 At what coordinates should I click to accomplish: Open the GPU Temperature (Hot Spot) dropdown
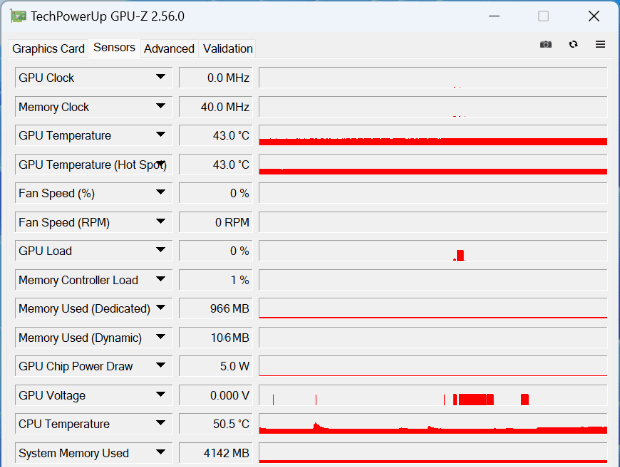pos(161,163)
